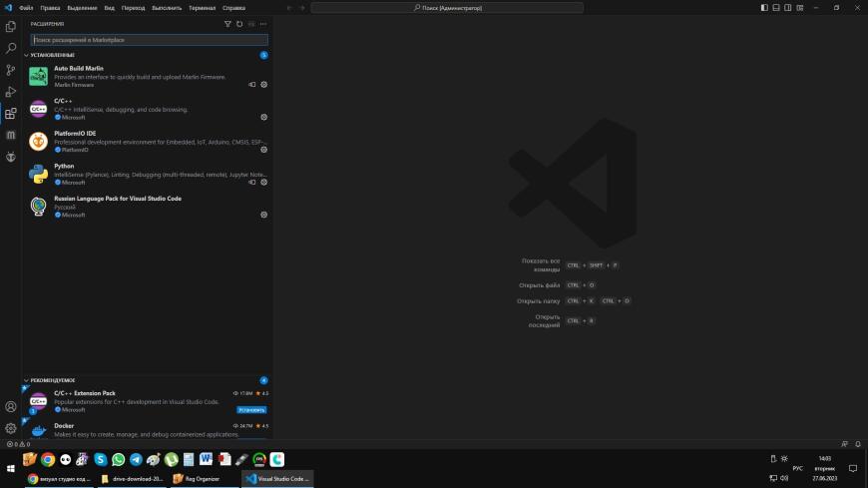
Task: Switch to drive-download taskbar window
Action: 133,479
